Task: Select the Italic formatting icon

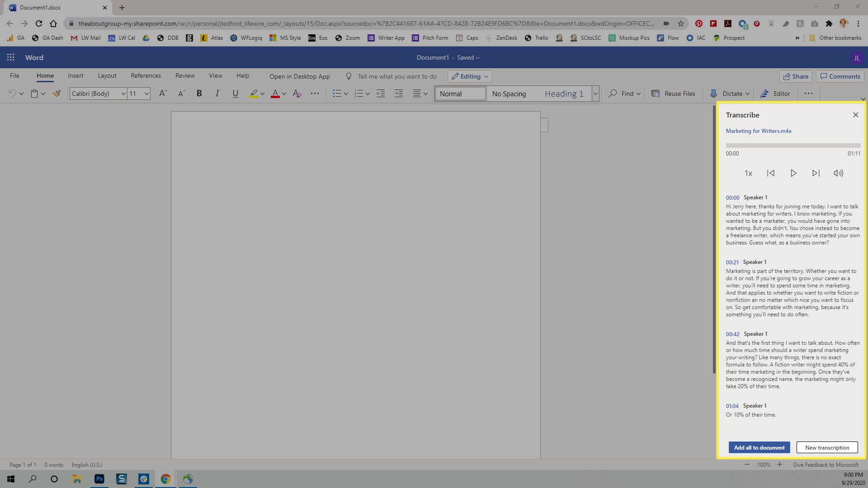Action: [x=217, y=94]
